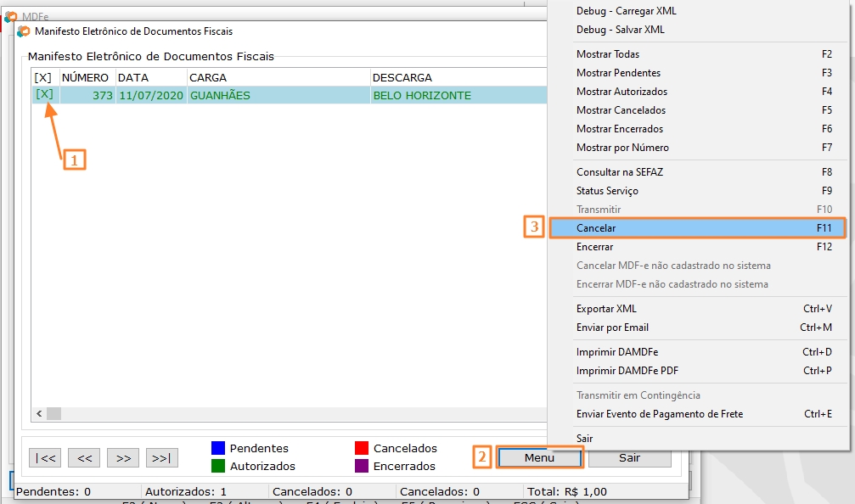Go to next record with >> button
855x504 pixels.
coord(123,457)
